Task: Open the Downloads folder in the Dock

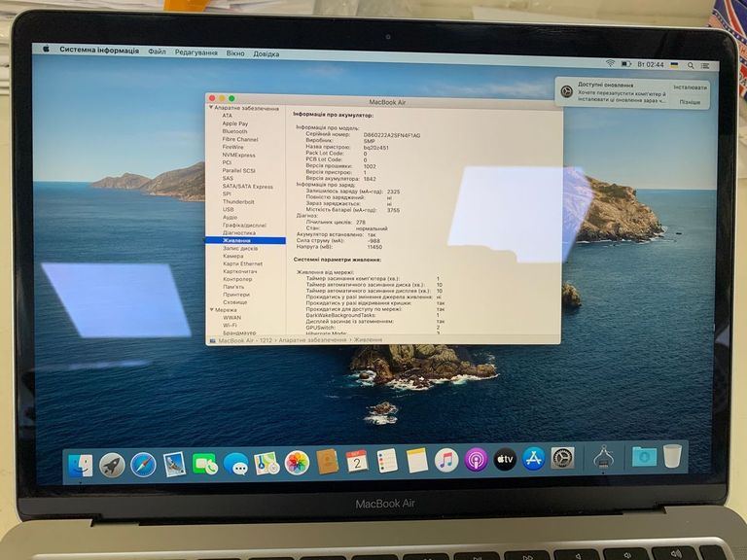Action: pos(644,456)
